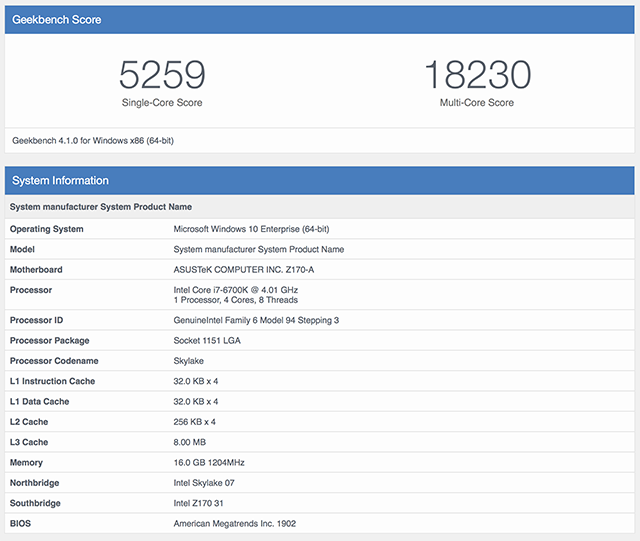
Task: Click the BIOS row label
Action: click(20, 523)
